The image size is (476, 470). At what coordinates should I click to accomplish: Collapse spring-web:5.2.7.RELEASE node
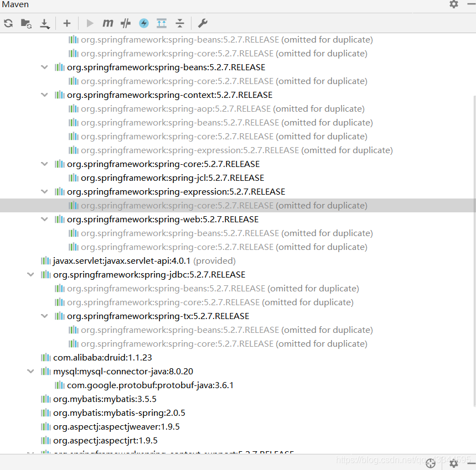(x=44, y=219)
